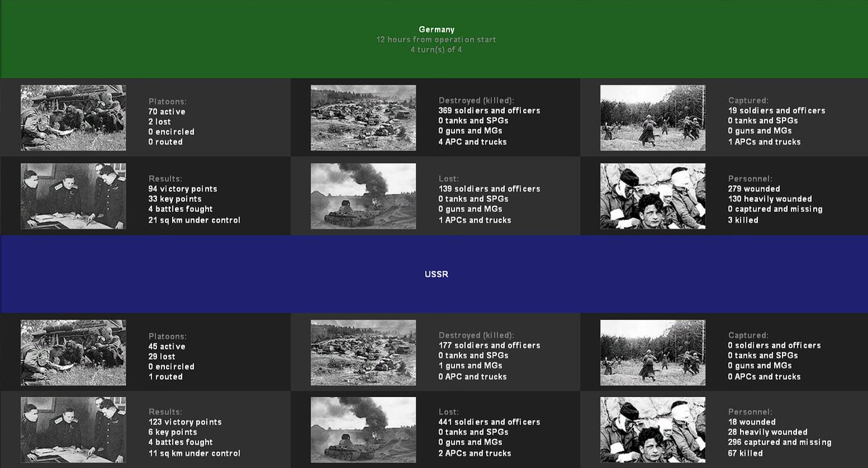Image resolution: width=868 pixels, height=468 pixels.
Task: Click '2 APCs and trucks' value
Action: (475, 454)
